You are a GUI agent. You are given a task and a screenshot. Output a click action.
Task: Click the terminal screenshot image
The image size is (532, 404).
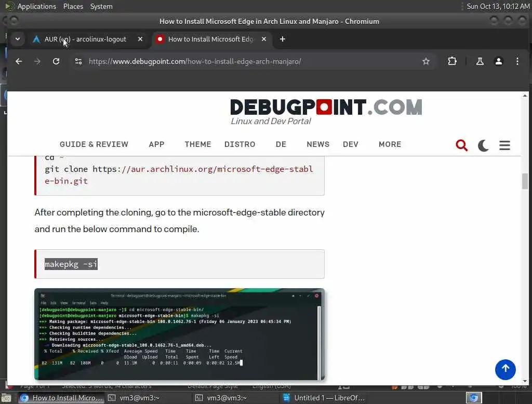[179, 334]
